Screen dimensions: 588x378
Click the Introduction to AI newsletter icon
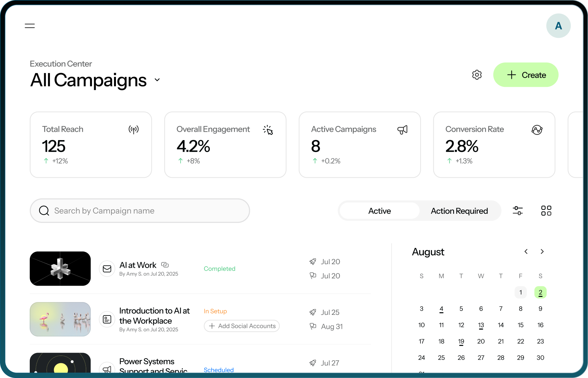pyautogui.click(x=107, y=319)
